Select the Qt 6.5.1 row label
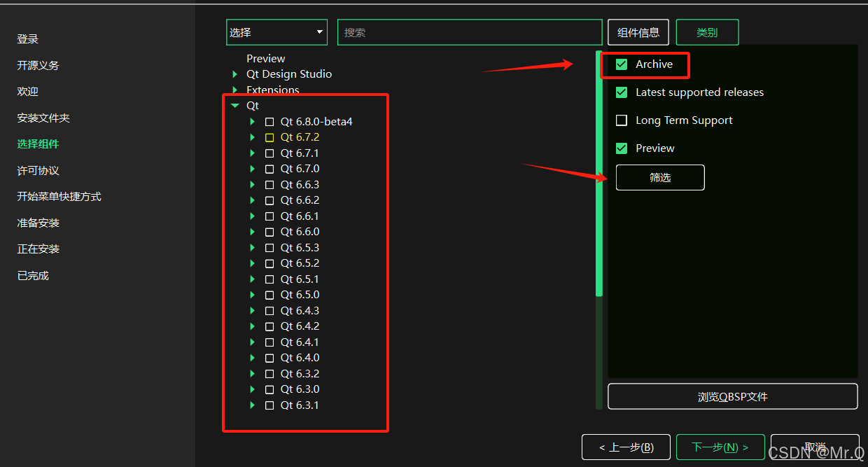This screenshot has height=467, width=868. click(300, 279)
